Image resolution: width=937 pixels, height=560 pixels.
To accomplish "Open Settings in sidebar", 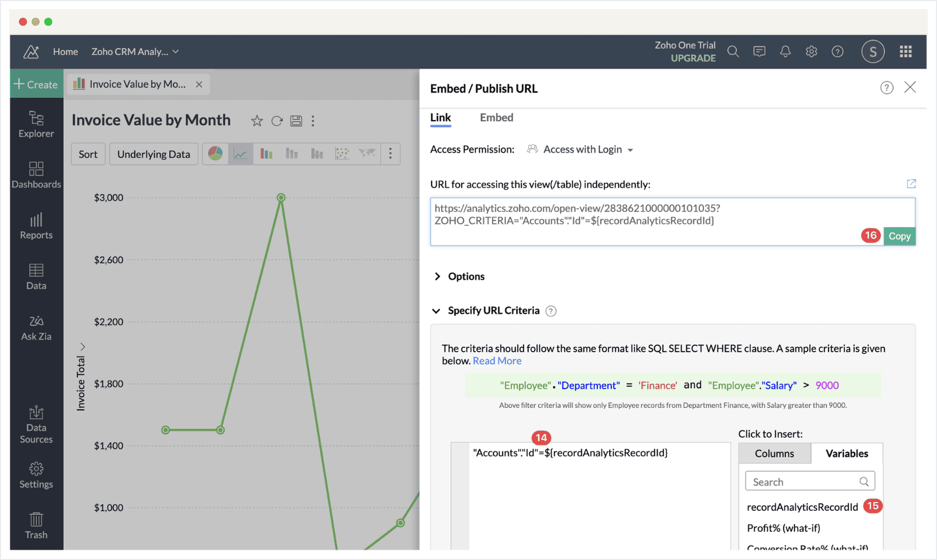I will pyautogui.click(x=36, y=476).
